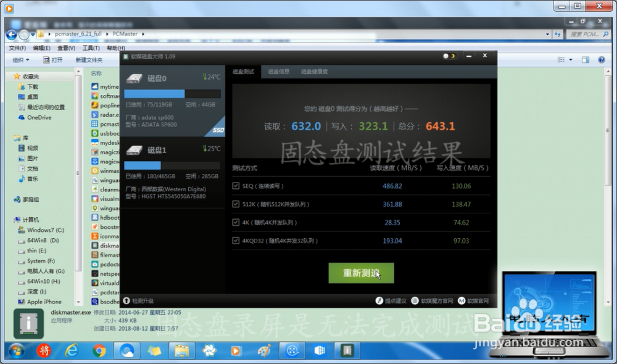Click the Explorer help icon

[x=601, y=60]
